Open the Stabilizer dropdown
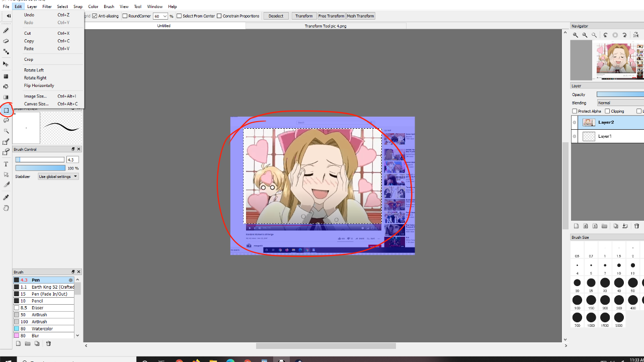The width and height of the screenshot is (644, 362). pyautogui.click(x=58, y=176)
